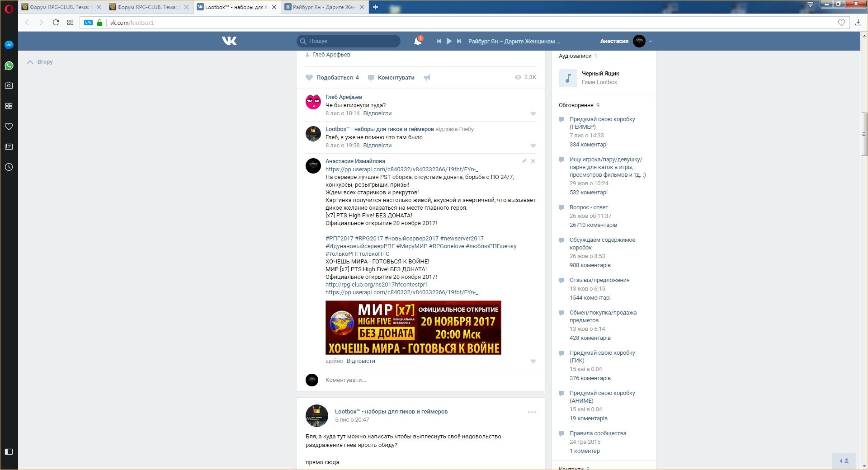This screenshot has height=470, width=868.
Task: Open the Обговорення section heading
Action: 576,105
